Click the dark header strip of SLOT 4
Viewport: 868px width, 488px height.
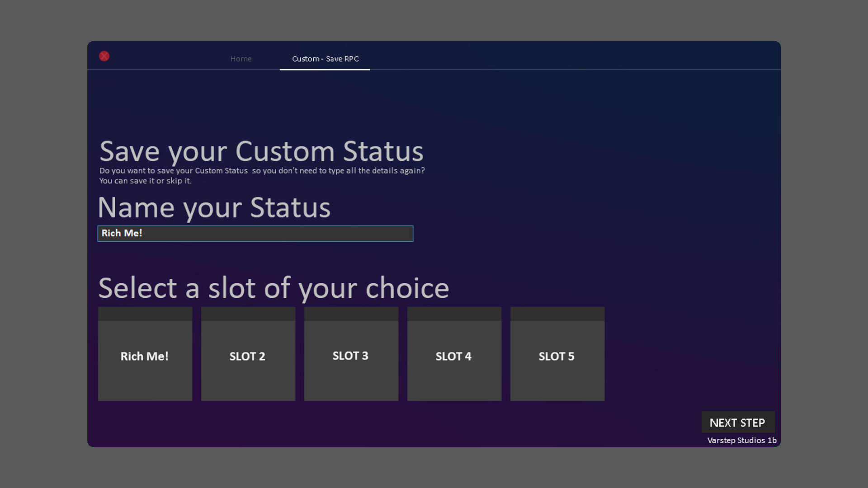click(x=454, y=314)
